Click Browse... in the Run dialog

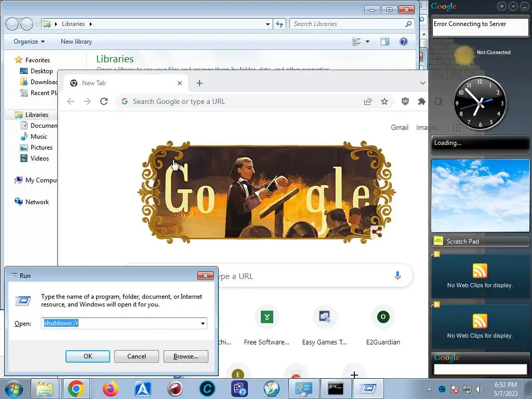(185, 356)
